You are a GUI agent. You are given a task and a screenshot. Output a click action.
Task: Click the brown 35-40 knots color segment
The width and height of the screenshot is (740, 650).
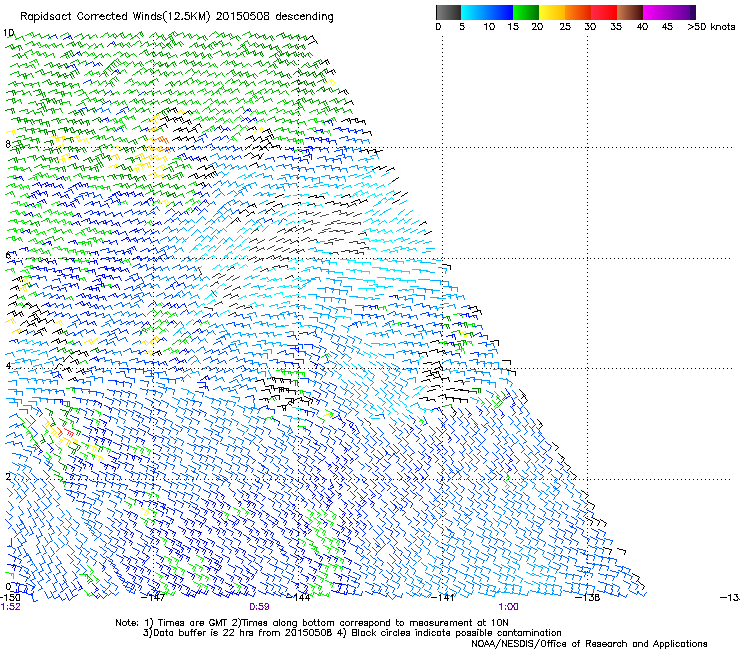click(x=630, y=12)
